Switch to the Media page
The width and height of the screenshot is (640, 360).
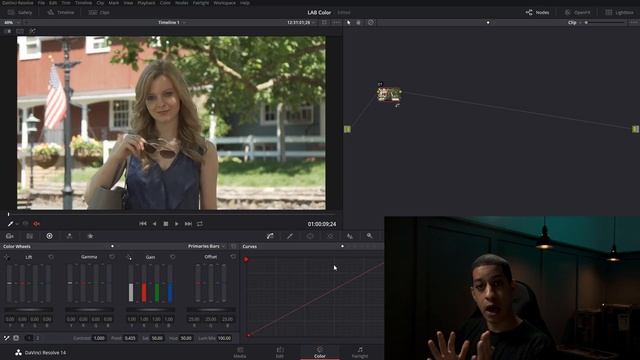tap(240, 353)
